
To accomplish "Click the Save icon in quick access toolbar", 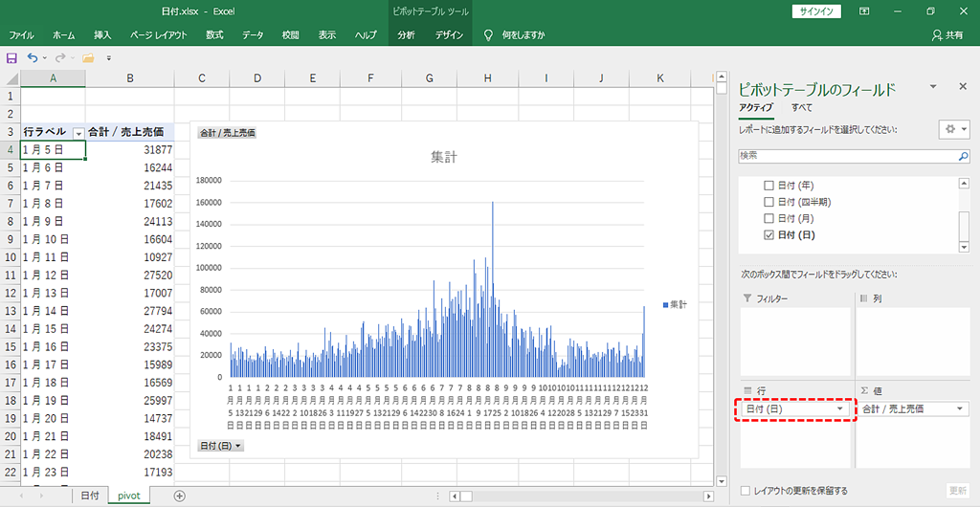I will pyautogui.click(x=11, y=58).
